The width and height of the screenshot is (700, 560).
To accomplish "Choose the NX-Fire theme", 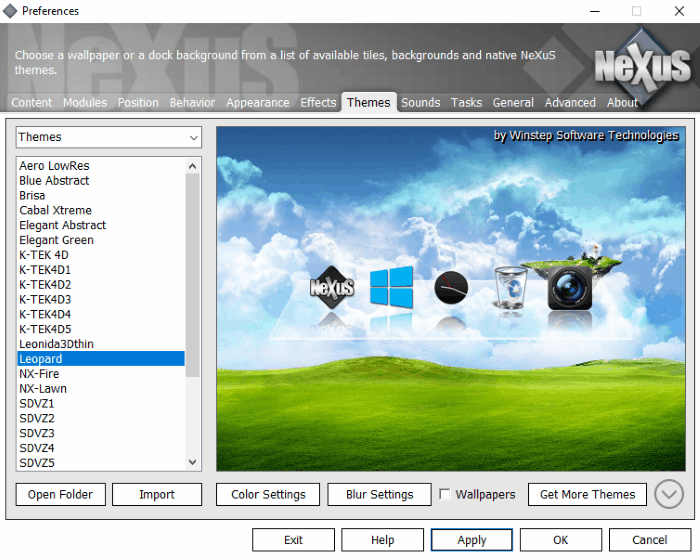I will 101,373.
